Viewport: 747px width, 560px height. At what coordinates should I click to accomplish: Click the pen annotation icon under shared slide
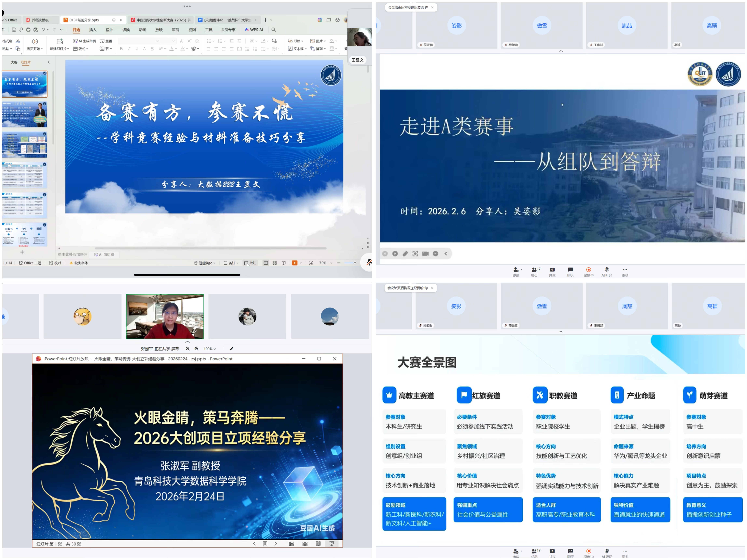pos(405,253)
